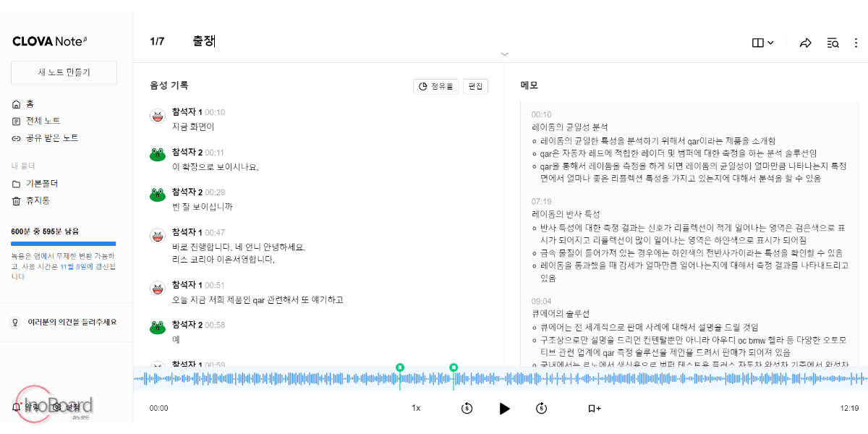Image resolution: width=868 pixels, height=434 pixels.
Task: Open the search-in-note icon
Action: click(x=833, y=43)
